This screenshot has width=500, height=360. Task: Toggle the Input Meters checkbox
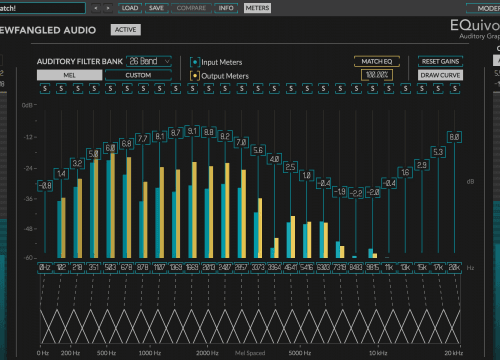pos(195,62)
